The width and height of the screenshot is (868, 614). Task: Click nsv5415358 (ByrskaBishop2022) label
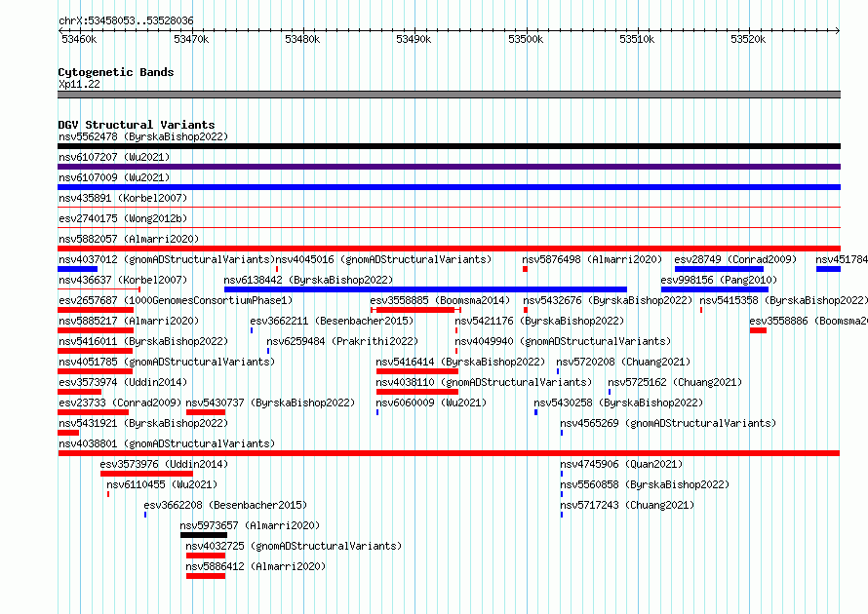point(784,300)
